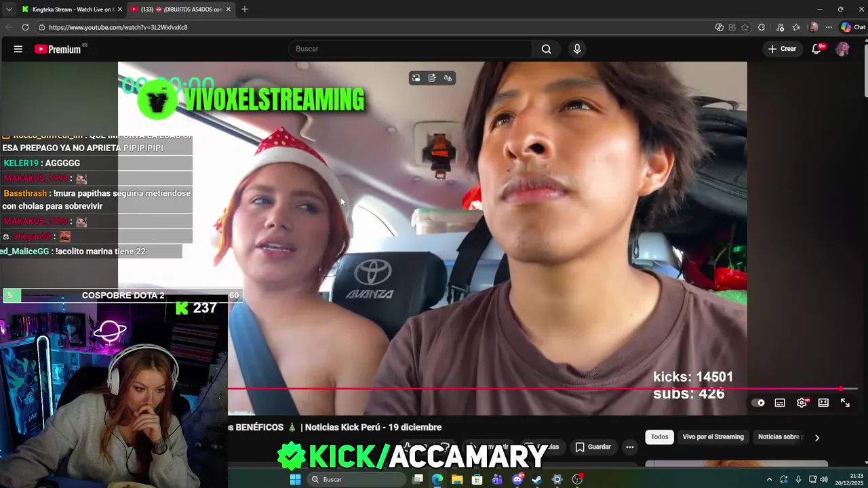
Task: Toggle subtitles in the video player
Action: tap(780, 403)
